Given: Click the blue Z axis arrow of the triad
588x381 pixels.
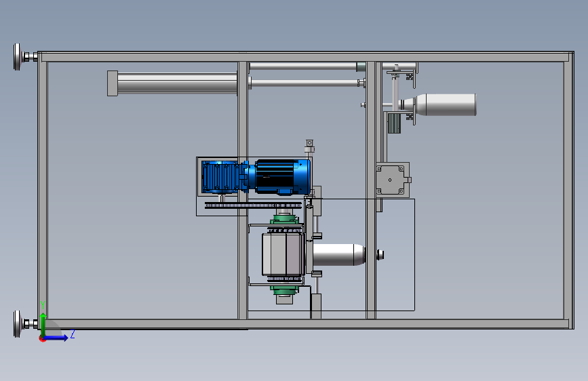Looking at the screenshot, I should coord(56,338).
